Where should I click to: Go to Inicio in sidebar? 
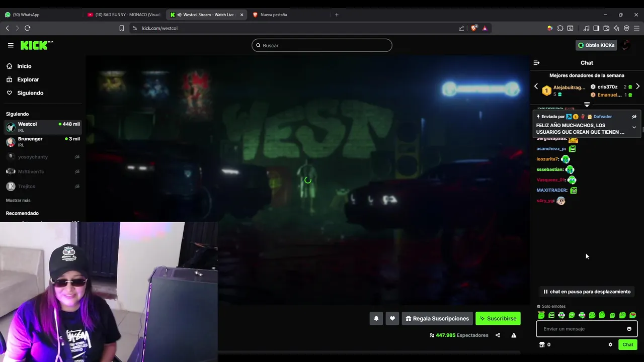[x=19, y=66]
